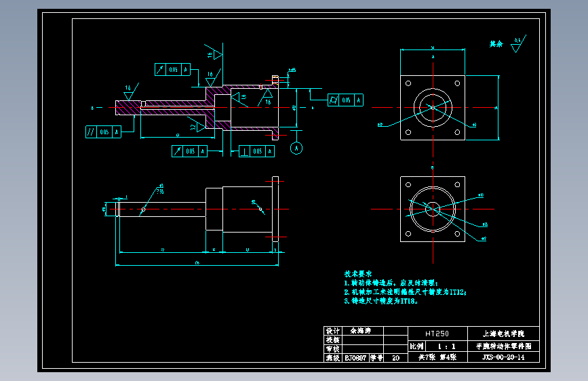Select the HT250 material cell

(437, 334)
